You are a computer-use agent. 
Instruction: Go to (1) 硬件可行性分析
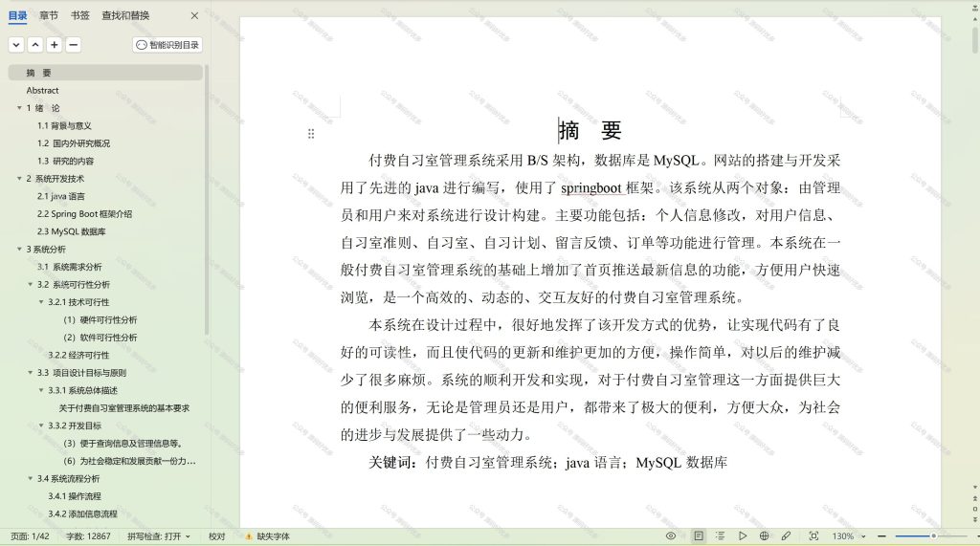coord(100,319)
